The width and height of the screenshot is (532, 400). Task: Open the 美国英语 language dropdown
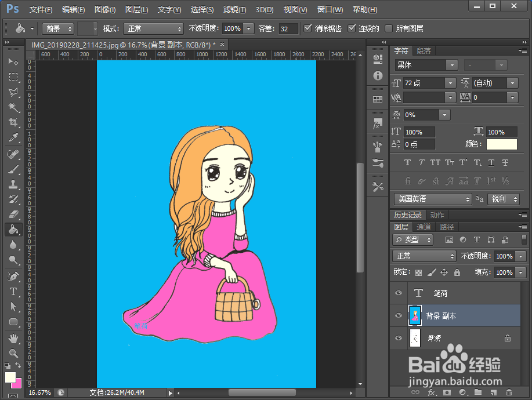[x=433, y=199]
